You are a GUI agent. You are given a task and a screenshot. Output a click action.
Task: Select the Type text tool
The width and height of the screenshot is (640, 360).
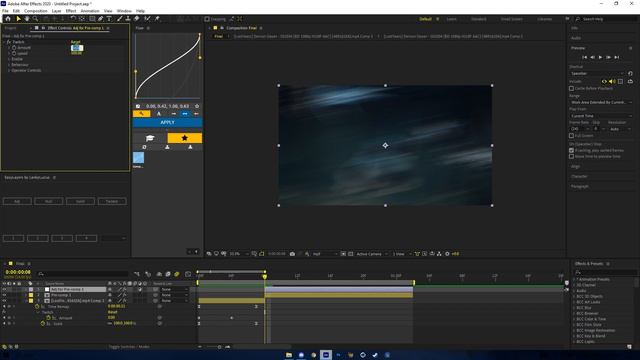[109, 19]
